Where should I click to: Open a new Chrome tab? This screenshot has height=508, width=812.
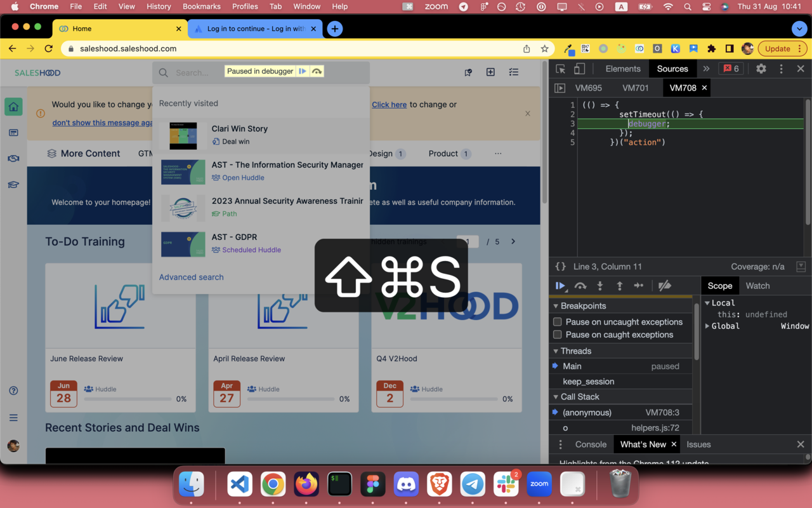pos(335,29)
